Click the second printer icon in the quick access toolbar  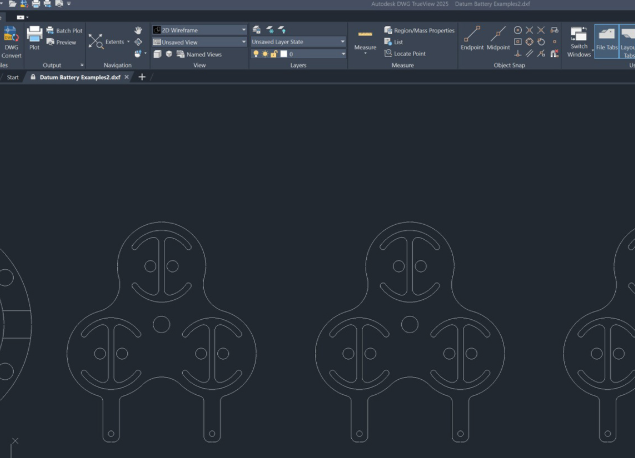click(47, 4)
